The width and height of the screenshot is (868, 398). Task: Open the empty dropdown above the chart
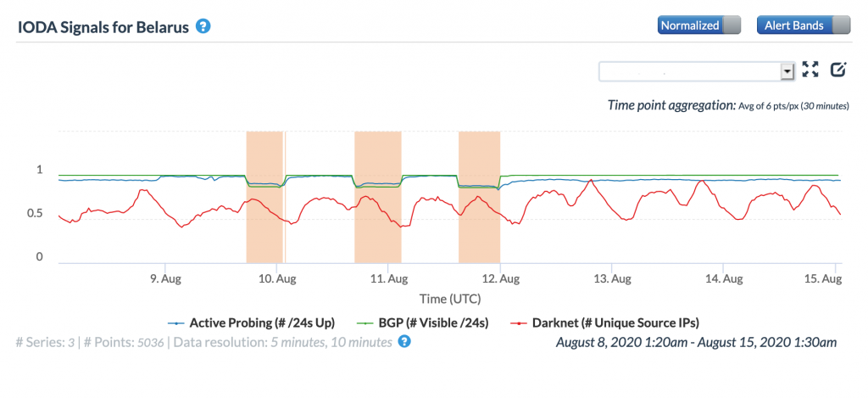(689, 70)
